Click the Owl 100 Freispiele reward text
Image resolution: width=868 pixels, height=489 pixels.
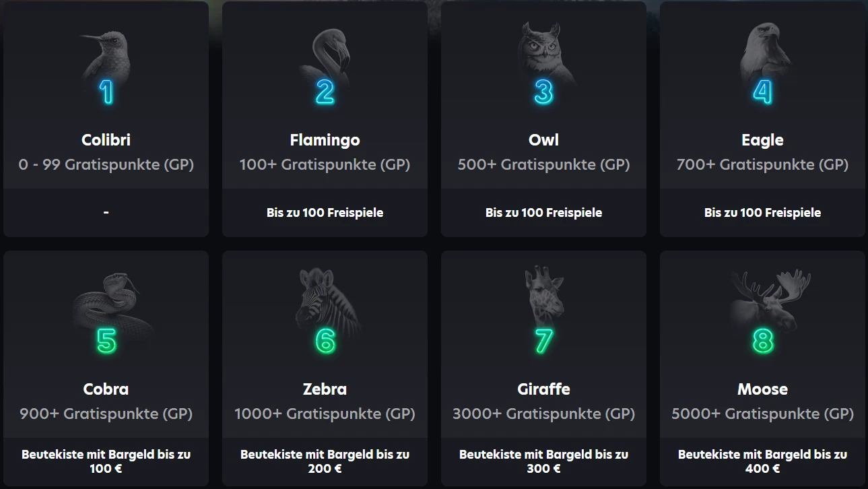[x=543, y=213]
